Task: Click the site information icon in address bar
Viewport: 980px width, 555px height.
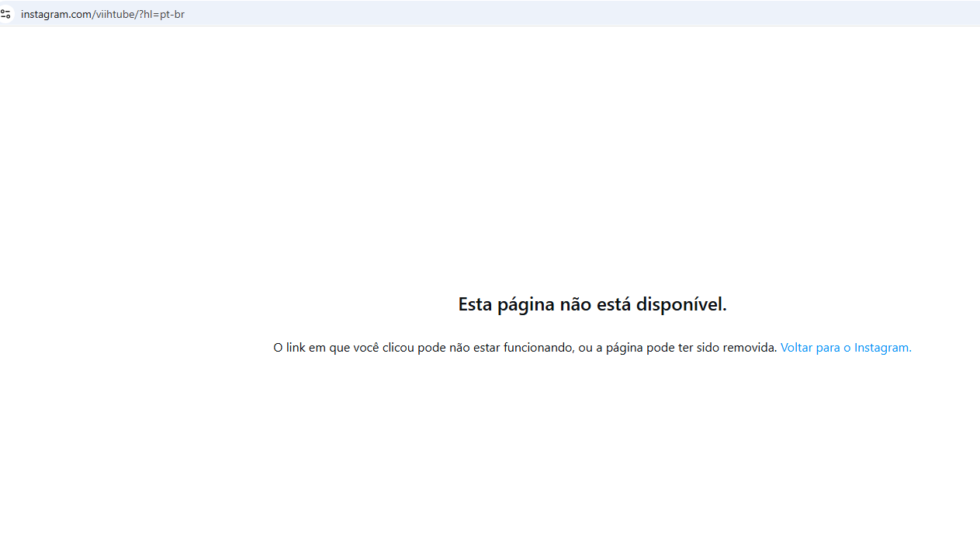Action: click(5, 14)
